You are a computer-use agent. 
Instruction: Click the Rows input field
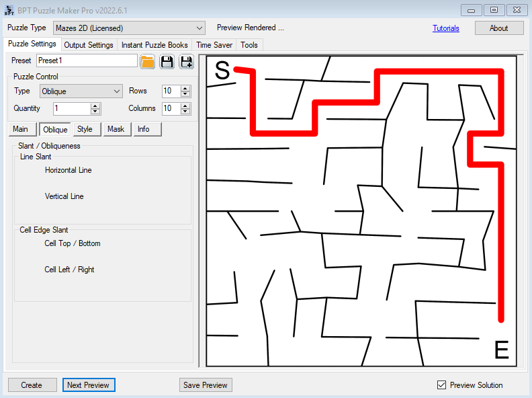(x=171, y=91)
